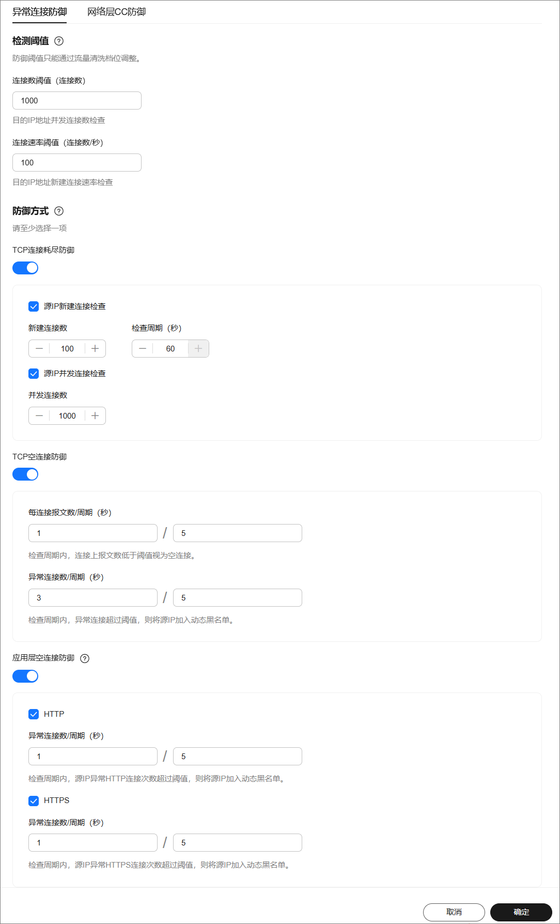Switch to 网络层CC防御 tab

(116, 11)
